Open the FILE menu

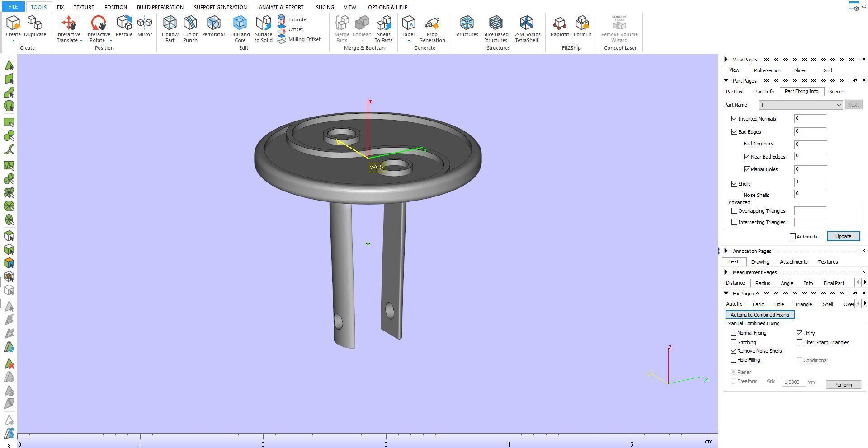coord(13,7)
